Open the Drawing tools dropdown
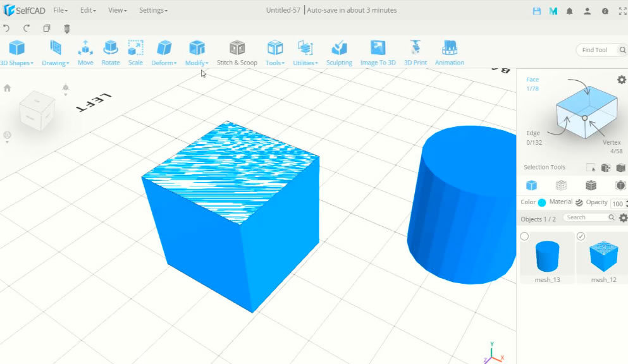 point(55,53)
